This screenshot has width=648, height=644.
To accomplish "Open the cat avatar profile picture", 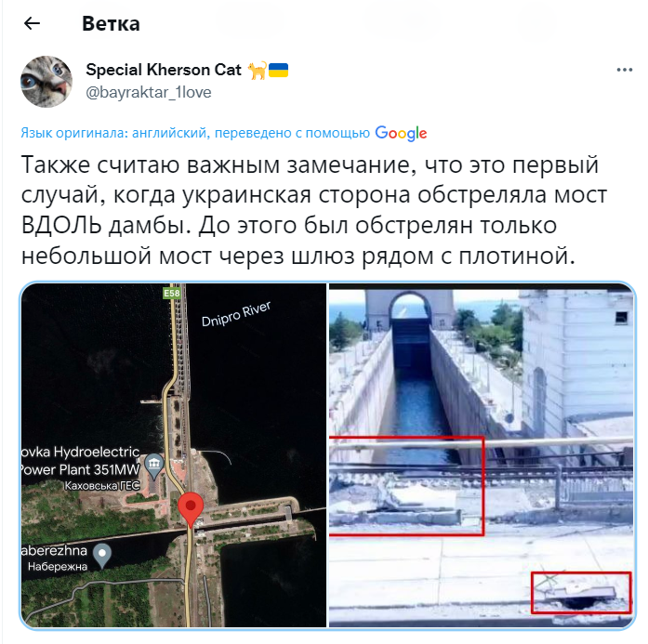I will pyautogui.click(x=46, y=82).
